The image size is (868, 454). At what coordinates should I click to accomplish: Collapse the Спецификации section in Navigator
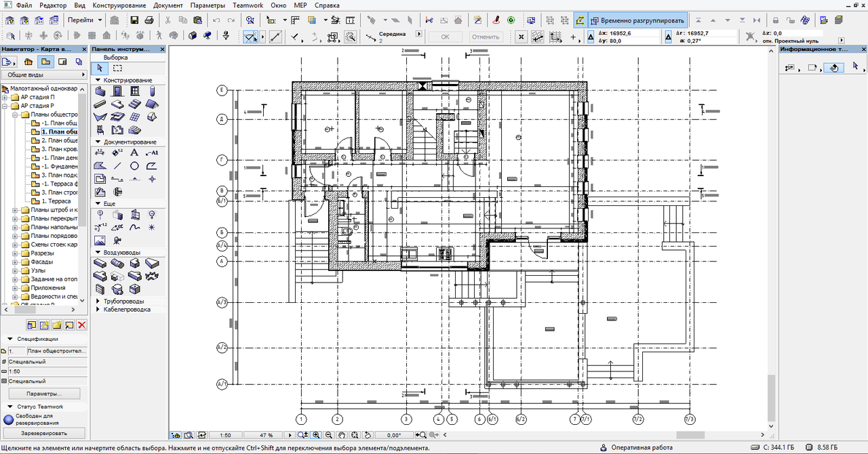(9, 339)
